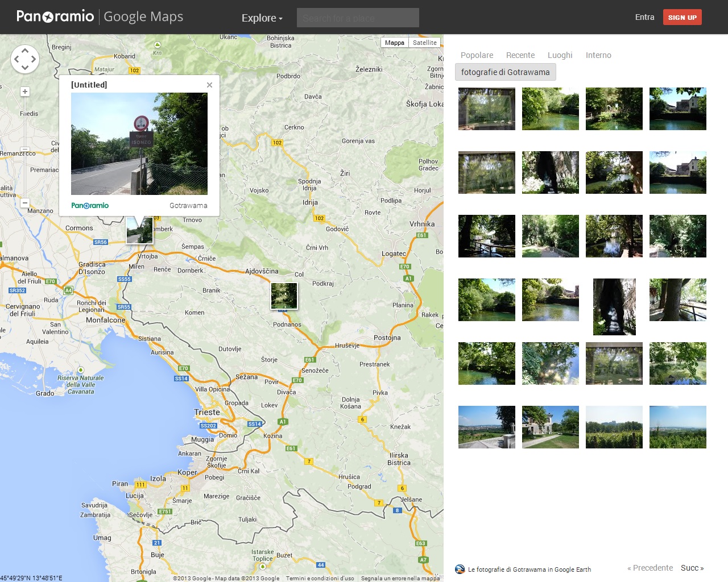728x582 pixels.
Task: Click the road photo marker near Vrtojba
Action: click(139, 230)
